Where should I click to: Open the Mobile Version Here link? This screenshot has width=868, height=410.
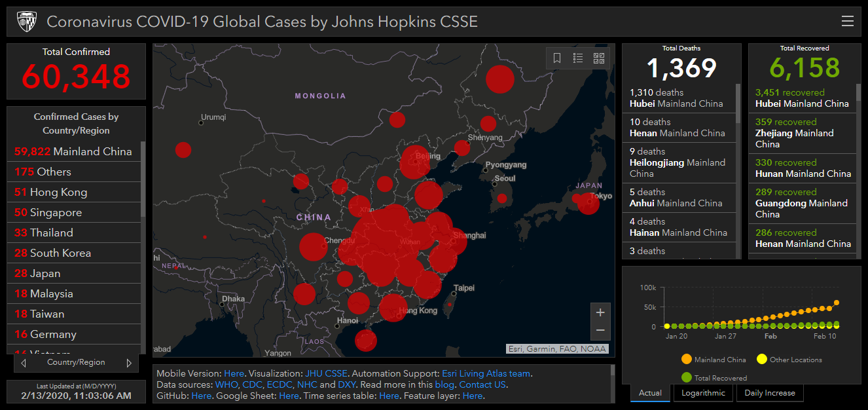(x=234, y=374)
